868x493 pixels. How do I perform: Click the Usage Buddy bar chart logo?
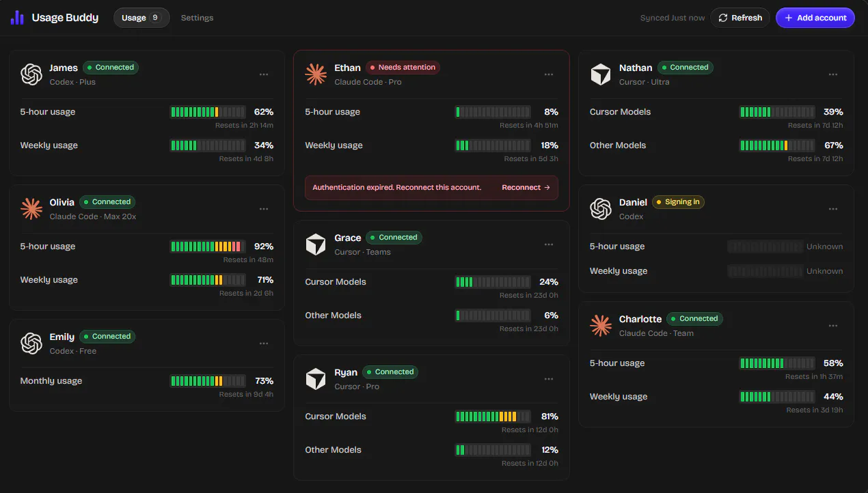click(17, 18)
